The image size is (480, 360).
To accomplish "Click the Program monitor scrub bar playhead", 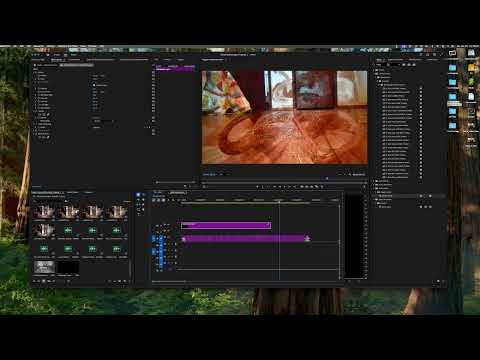I will click(x=327, y=179).
